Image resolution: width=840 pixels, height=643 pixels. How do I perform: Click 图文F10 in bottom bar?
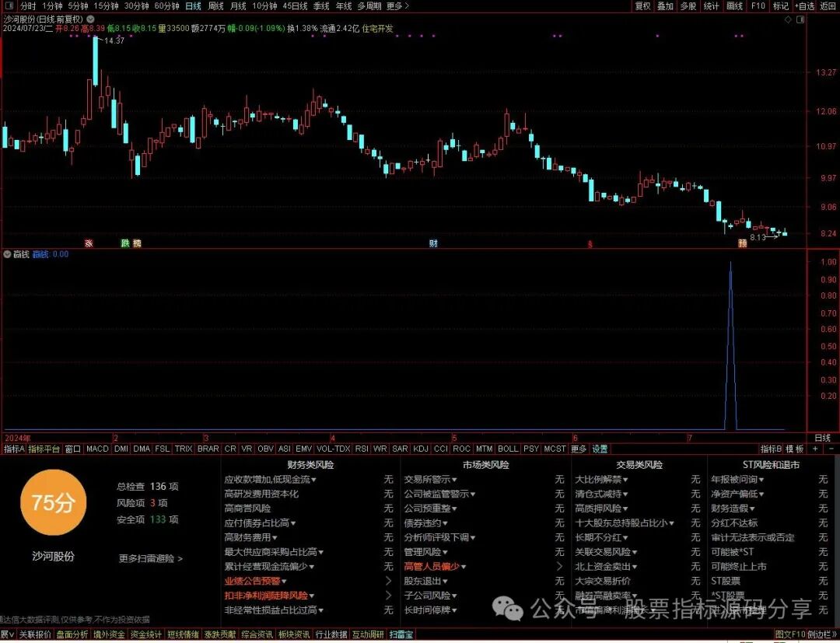point(790,634)
